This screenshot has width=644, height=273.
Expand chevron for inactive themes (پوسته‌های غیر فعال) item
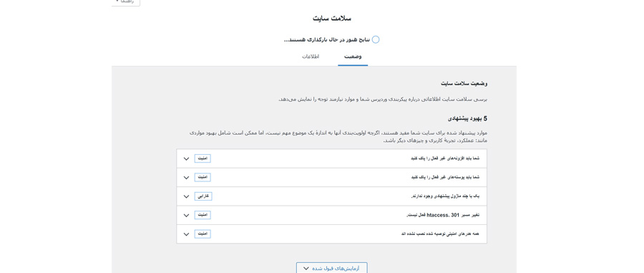coord(186,178)
